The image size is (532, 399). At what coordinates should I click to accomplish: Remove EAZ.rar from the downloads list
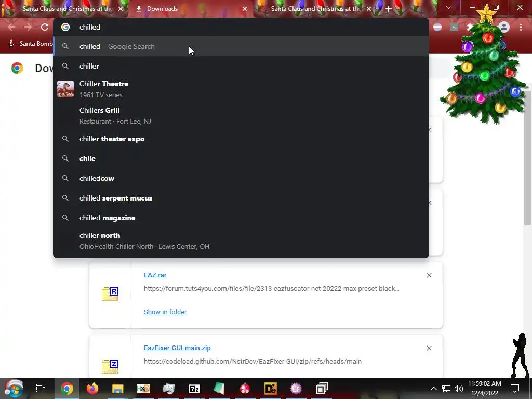tap(429, 275)
